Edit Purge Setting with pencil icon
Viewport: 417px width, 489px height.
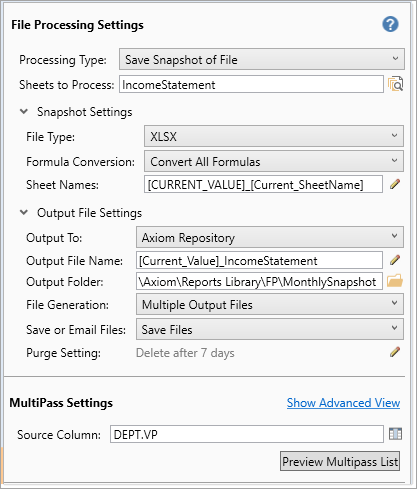coord(395,352)
